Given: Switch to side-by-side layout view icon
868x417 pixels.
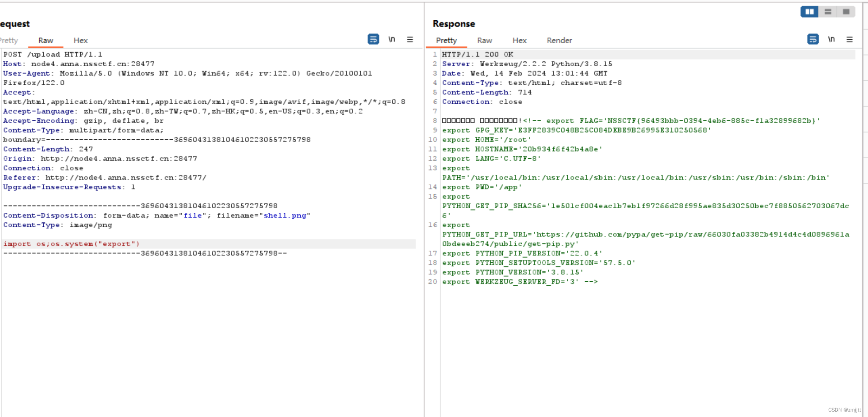Looking at the screenshot, I should [809, 12].
